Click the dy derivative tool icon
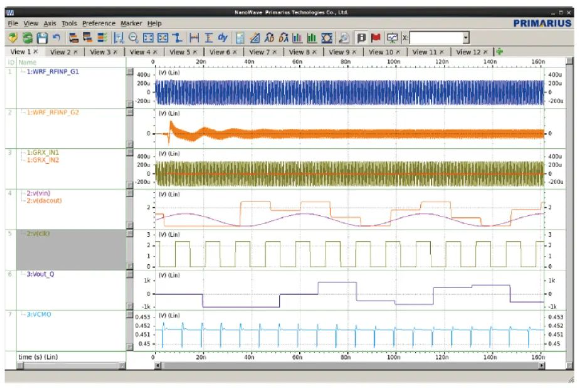Viewport: 586px width, 388px height. pyautogui.click(x=223, y=37)
